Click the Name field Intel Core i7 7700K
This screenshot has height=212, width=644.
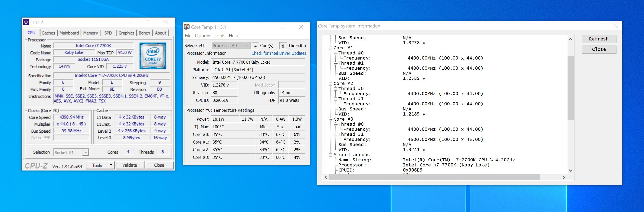click(x=94, y=46)
